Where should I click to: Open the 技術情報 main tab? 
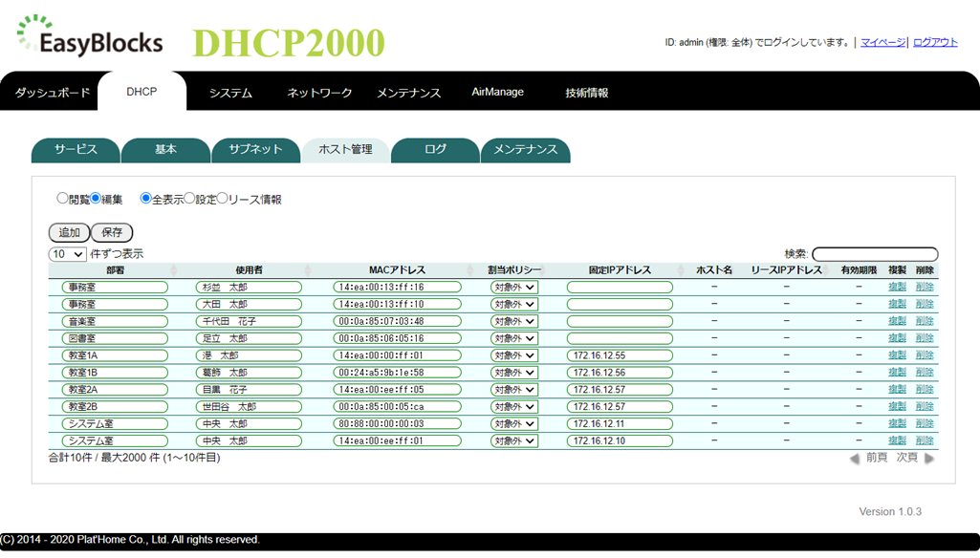[587, 93]
